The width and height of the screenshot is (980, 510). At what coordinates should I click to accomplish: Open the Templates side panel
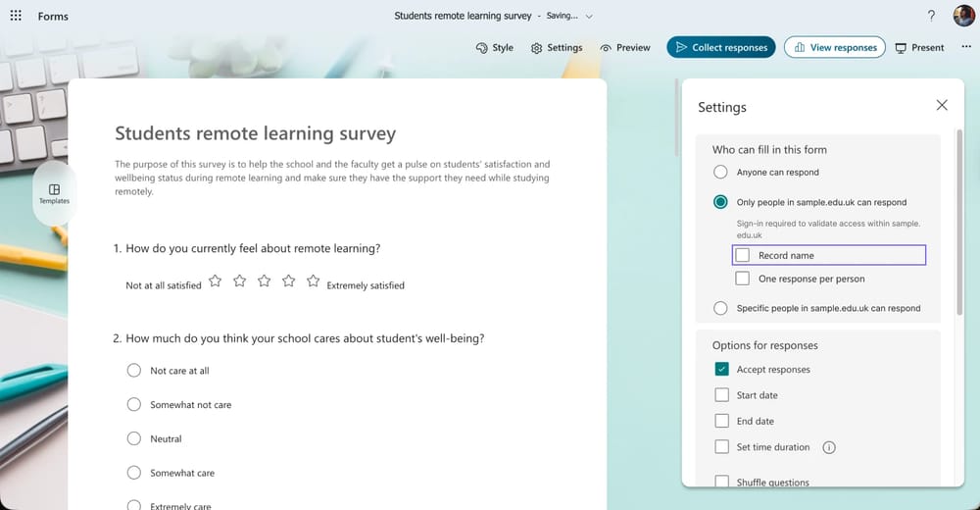[54, 193]
